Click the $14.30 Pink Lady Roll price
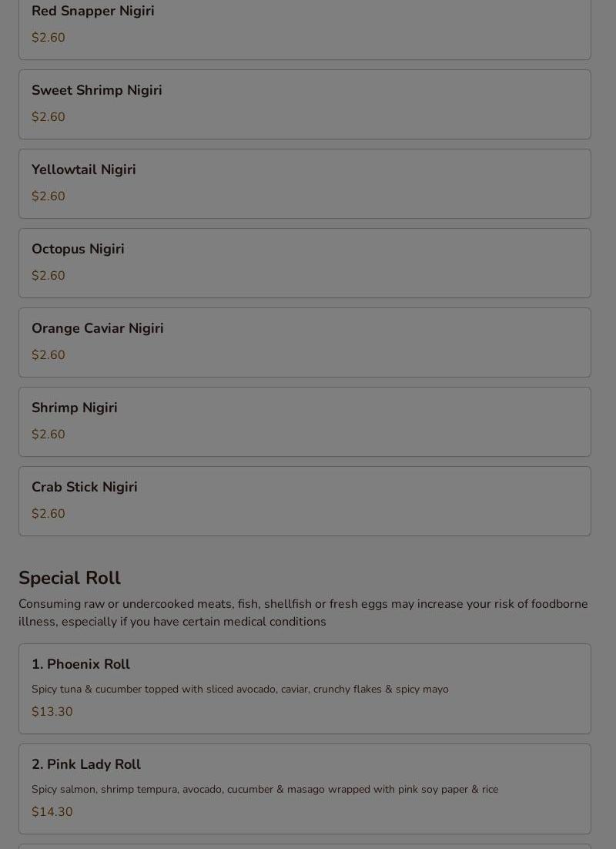Screen dimensions: 616x849 coord(52,812)
